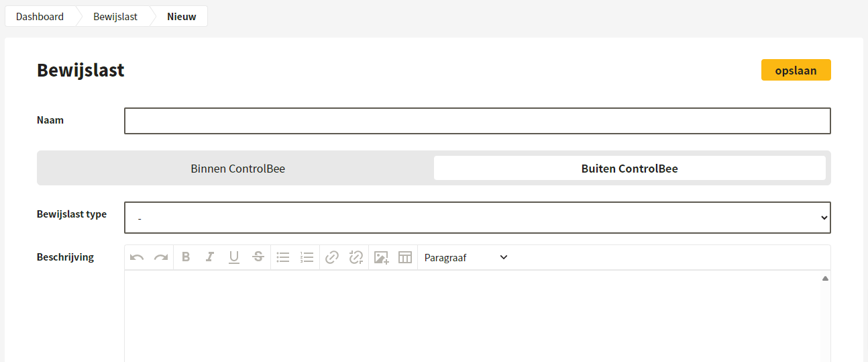Viewport: 868px width, 362px height.
Task: Switch to Binnen ControlBee option
Action: (x=238, y=169)
